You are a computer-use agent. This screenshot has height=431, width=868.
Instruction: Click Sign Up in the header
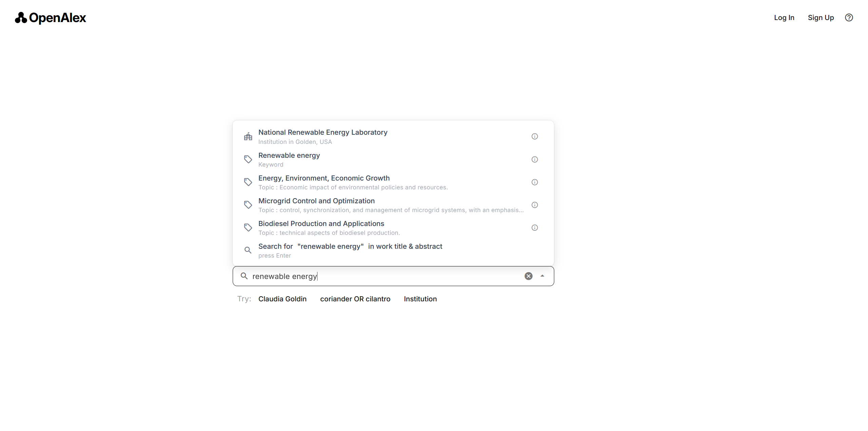click(x=821, y=17)
